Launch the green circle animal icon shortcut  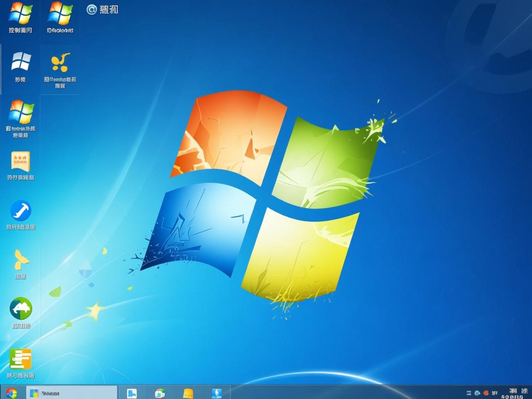(x=21, y=308)
